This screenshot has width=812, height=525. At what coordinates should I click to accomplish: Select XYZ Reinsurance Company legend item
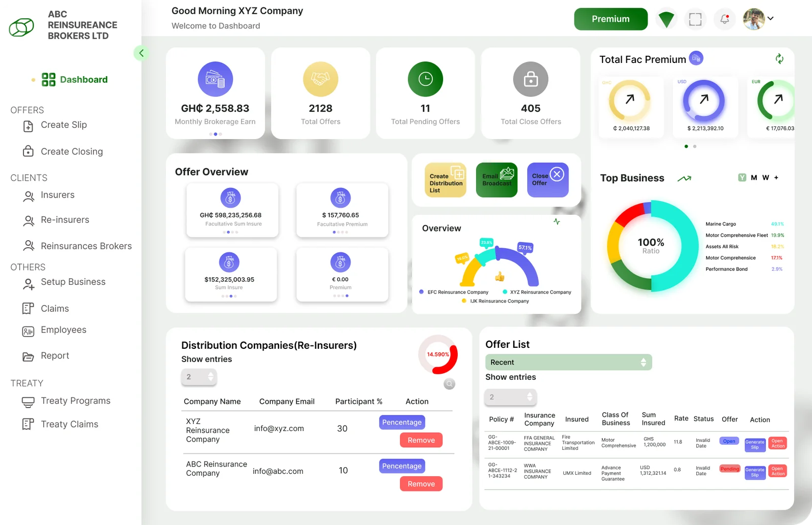click(x=537, y=292)
